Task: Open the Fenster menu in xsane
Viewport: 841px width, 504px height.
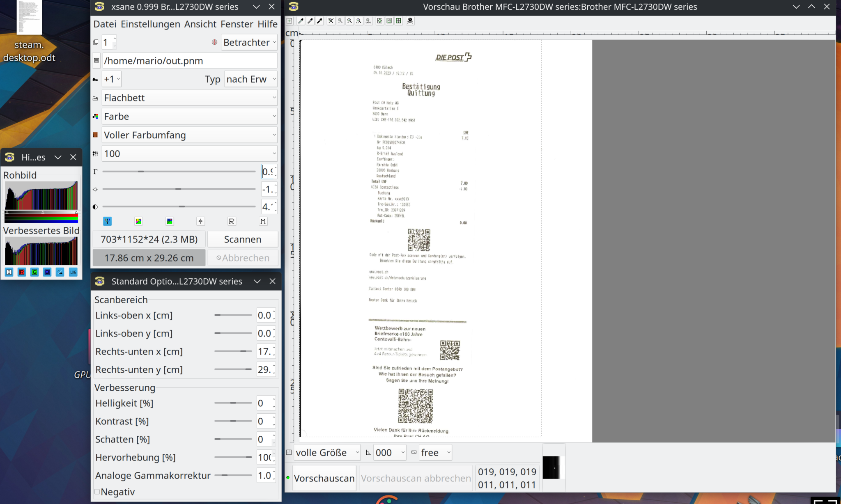Action: (x=237, y=24)
